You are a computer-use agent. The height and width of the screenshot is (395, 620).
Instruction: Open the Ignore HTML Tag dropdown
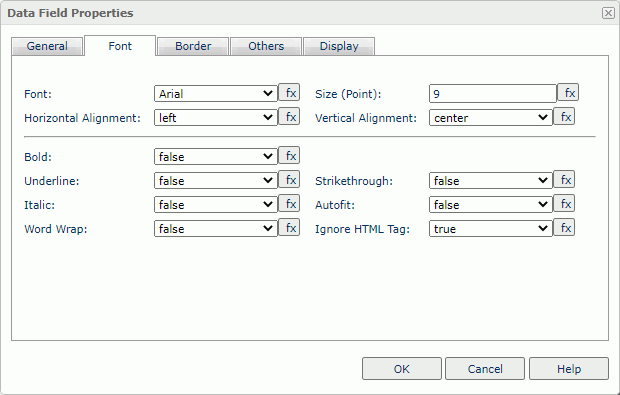(x=491, y=229)
